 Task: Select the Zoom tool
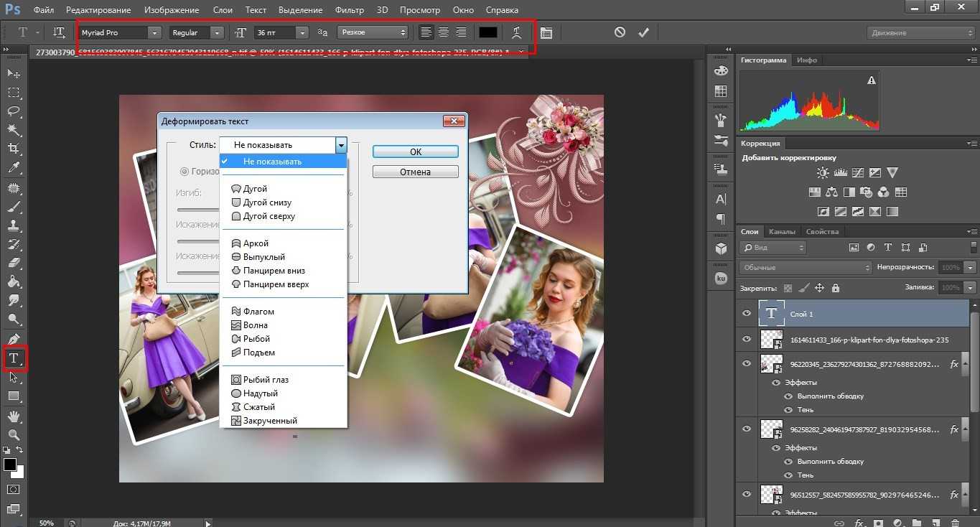click(14, 434)
